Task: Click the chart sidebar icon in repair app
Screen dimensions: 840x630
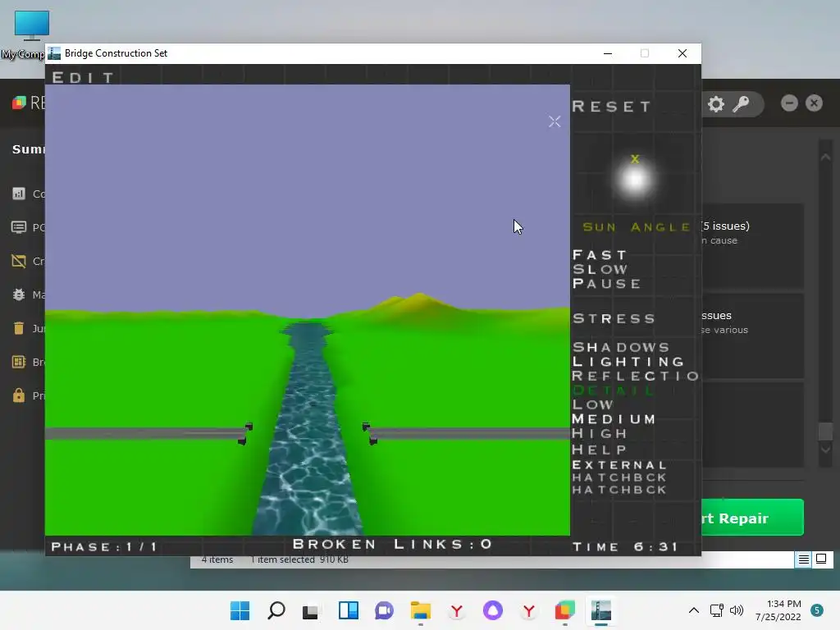Action: [19, 194]
